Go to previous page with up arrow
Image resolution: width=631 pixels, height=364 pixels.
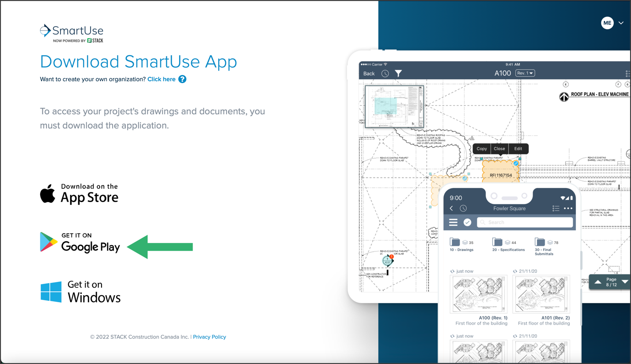tap(597, 282)
